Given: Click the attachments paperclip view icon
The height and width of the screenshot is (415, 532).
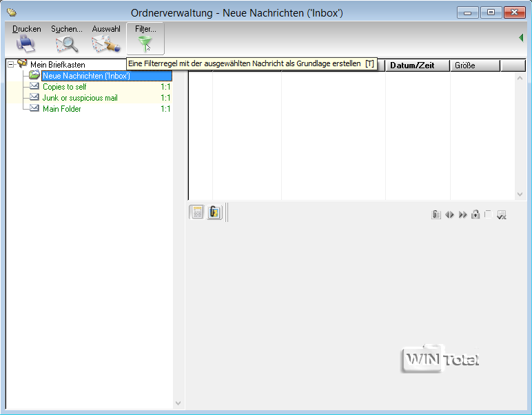Looking at the screenshot, I should (214, 213).
